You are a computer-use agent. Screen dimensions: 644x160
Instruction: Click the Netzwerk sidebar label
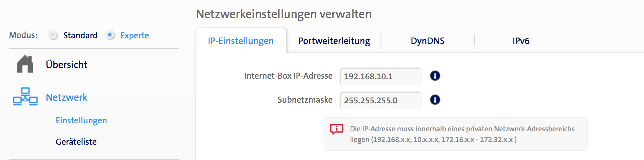[66, 97]
